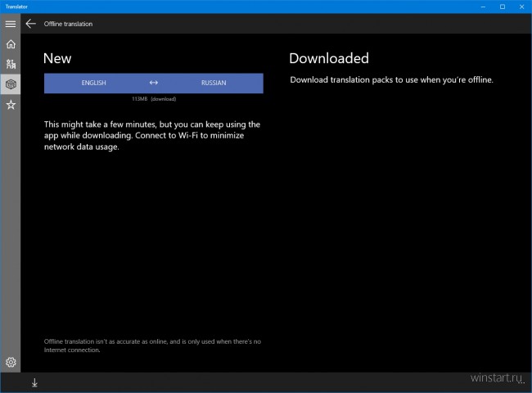The image size is (532, 393).
Task: Click the Downloaded section heading
Action: [x=329, y=58]
